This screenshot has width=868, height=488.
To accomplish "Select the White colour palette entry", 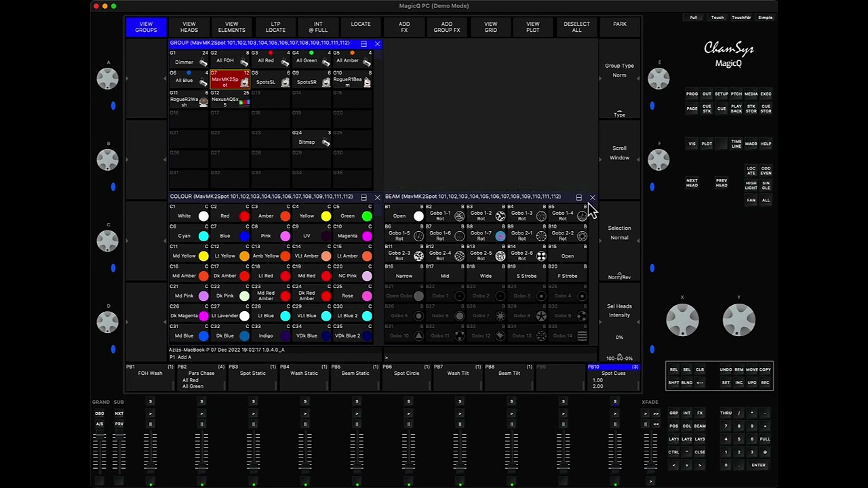I will click(x=189, y=213).
